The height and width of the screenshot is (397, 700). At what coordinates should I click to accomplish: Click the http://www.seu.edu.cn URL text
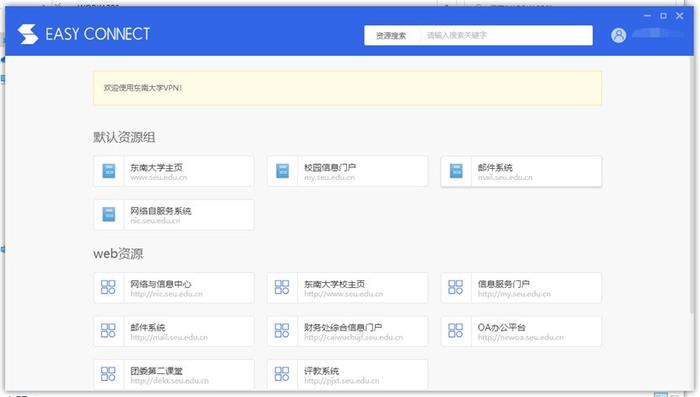click(x=344, y=294)
